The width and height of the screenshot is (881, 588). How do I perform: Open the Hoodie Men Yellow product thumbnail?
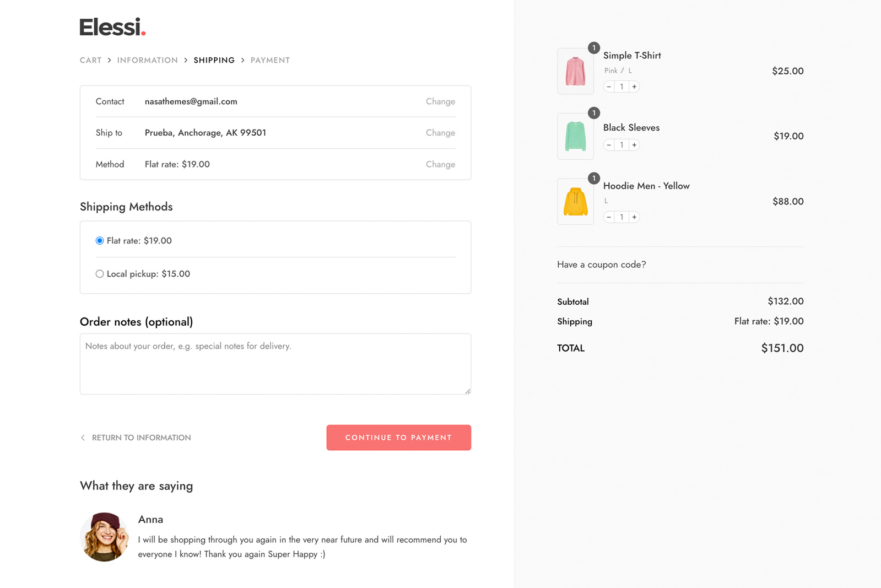[576, 202]
